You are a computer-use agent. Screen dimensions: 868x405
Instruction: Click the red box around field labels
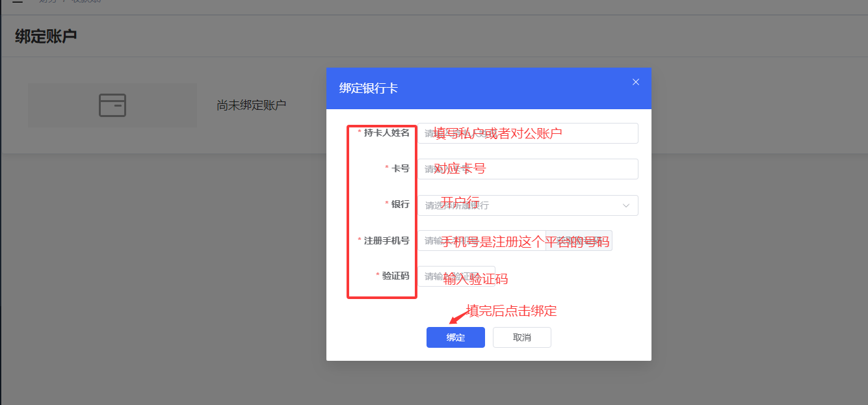tap(382, 211)
